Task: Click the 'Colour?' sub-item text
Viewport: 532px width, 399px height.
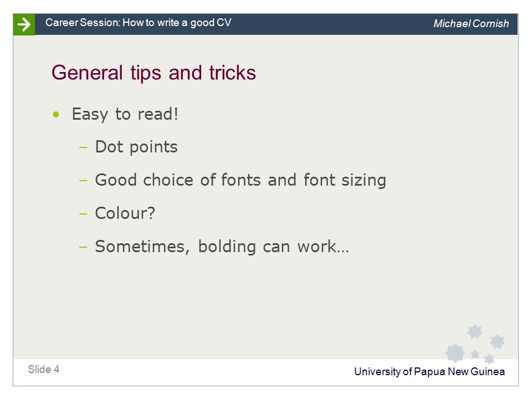Action: [125, 213]
